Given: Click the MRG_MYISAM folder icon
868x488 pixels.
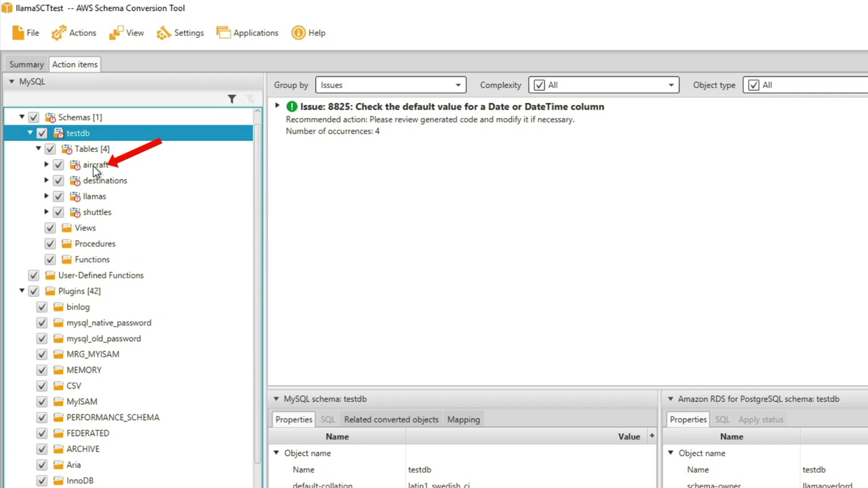Looking at the screenshot, I should coord(58,354).
